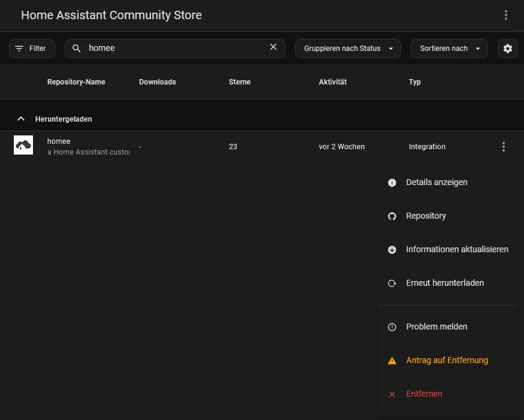Click the alert icon beside Problem melden
The image size is (524, 420).
[x=392, y=327]
